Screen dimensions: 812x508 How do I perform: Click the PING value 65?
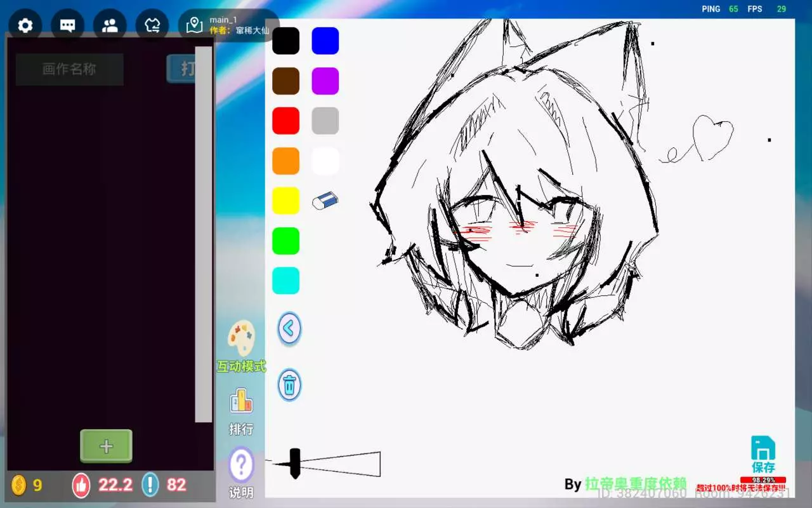[x=733, y=9]
